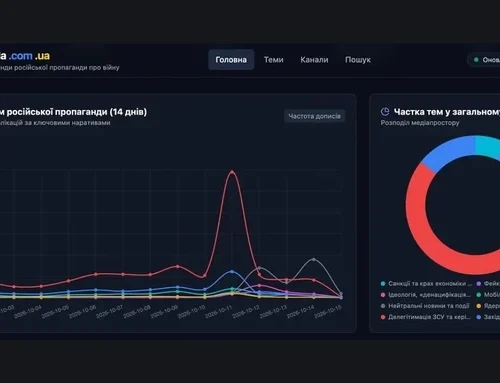500x383 pixels.
Task: Switch to the Теми tab
Action: 274,60
